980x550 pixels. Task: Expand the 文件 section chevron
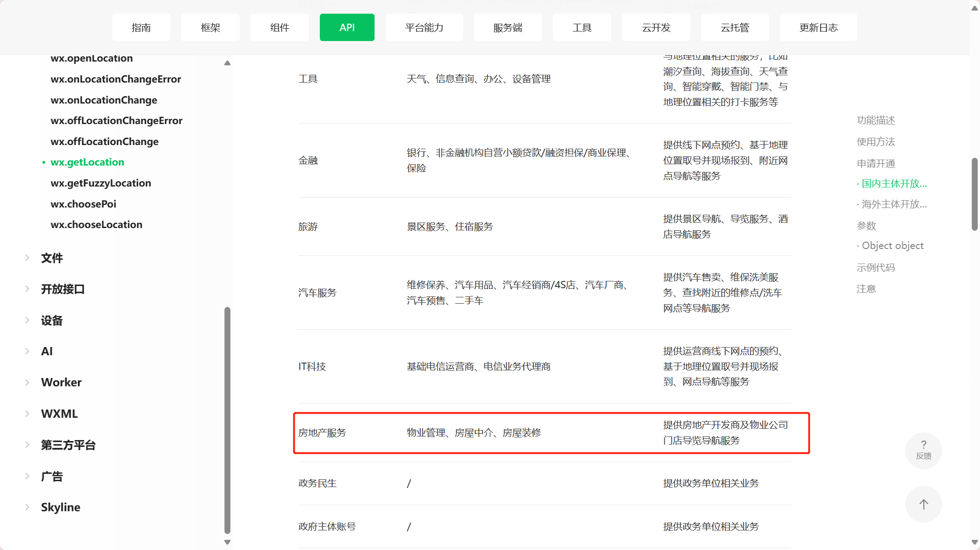[x=27, y=258]
